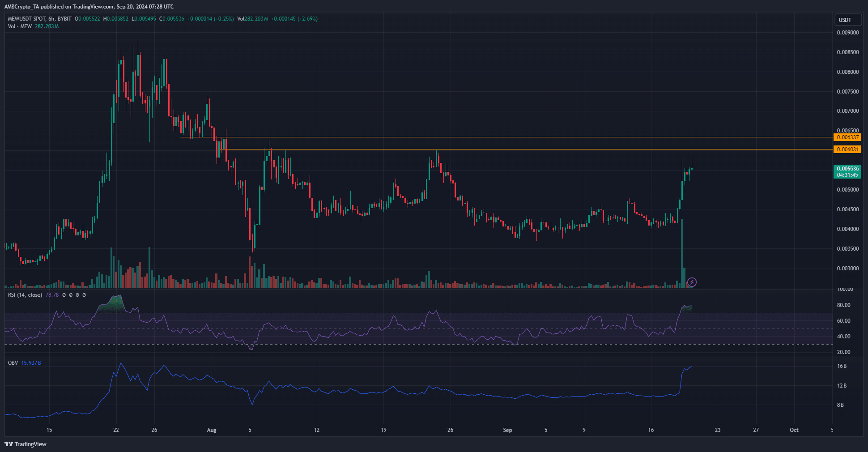Click the RSI value 78.78

(52, 295)
